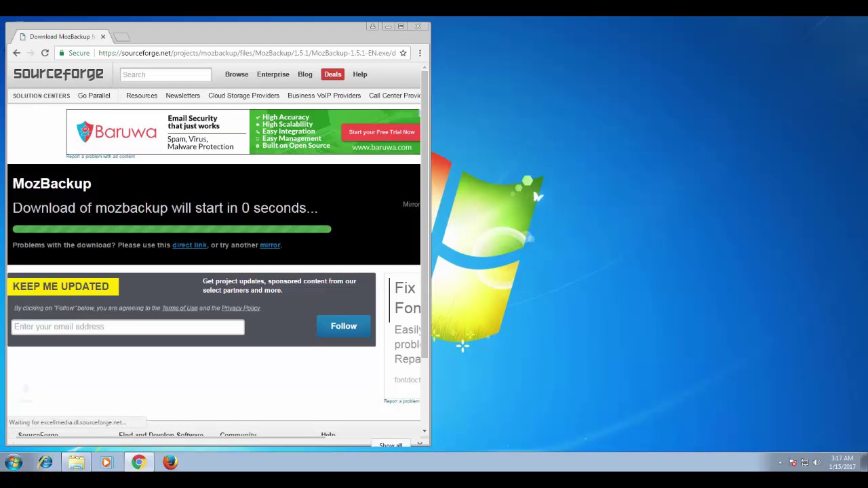Show hidden tray icons arrow
868x488 pixels.
[780, 463]
